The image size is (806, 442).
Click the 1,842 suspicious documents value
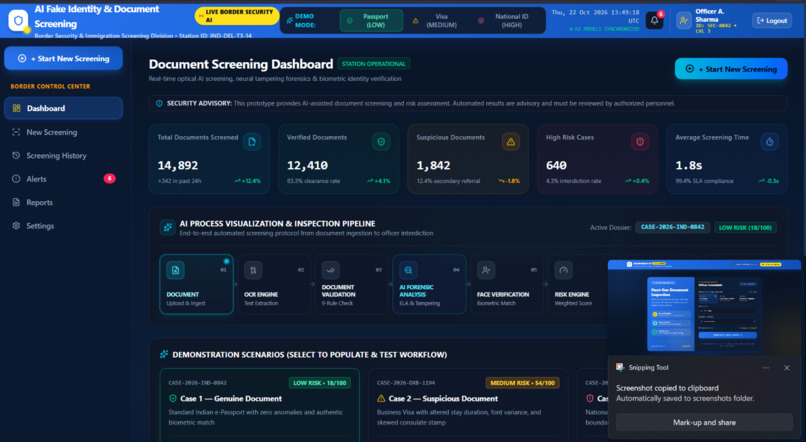[433, 165]
